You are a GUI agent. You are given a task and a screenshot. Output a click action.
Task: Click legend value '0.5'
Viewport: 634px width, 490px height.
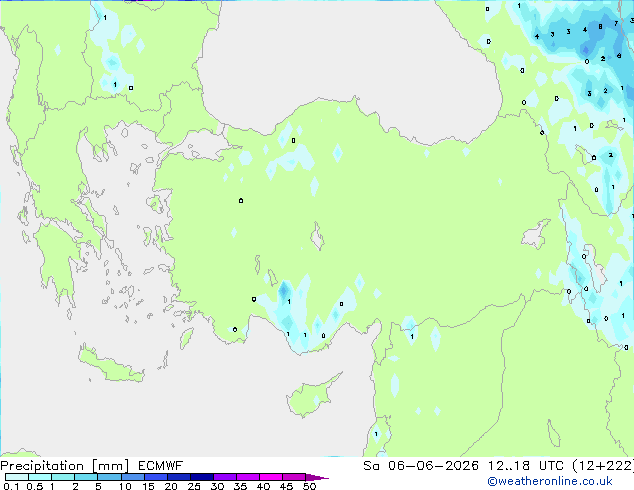pyautogui.click(x=35, y=486)
